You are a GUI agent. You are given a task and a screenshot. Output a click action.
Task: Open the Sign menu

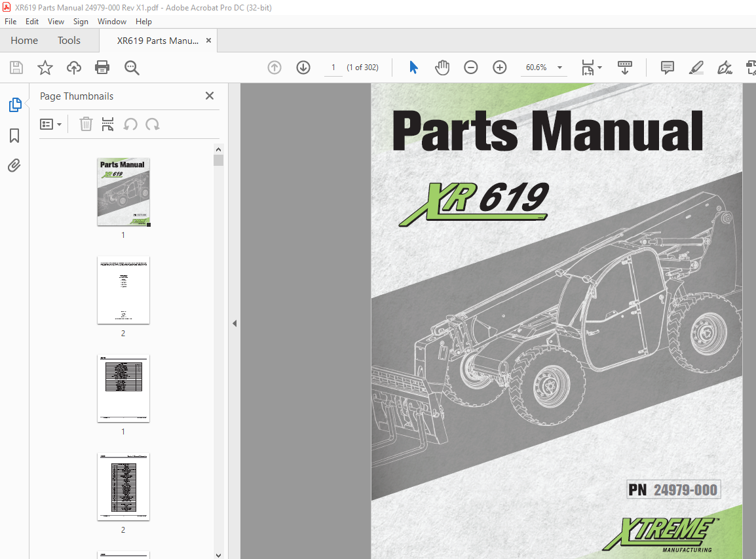pos(81,22)
